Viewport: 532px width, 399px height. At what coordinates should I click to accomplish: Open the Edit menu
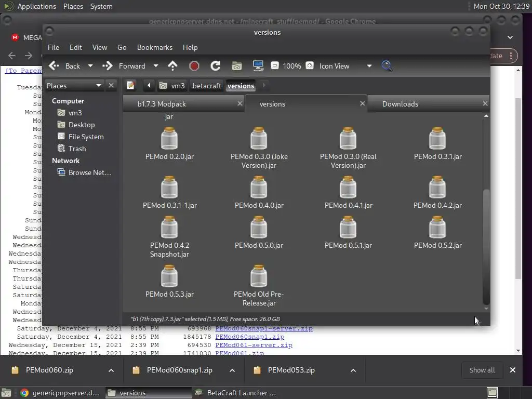[x=76, y=47]
